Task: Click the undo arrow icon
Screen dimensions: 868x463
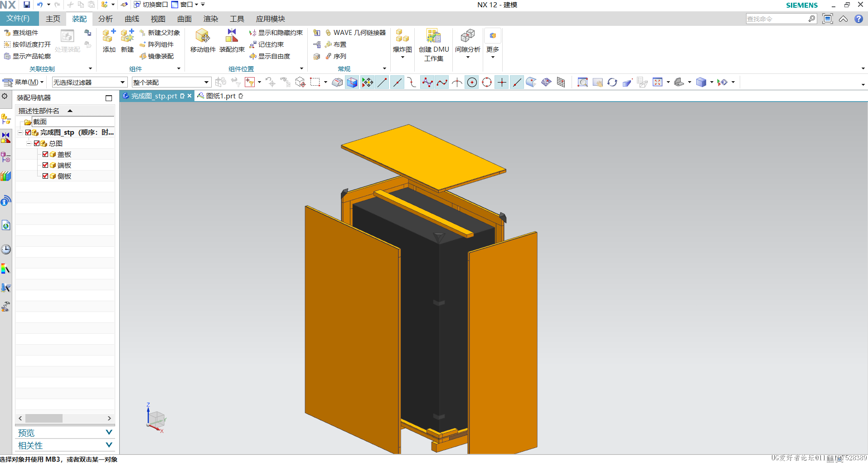Action: (40, 5)
